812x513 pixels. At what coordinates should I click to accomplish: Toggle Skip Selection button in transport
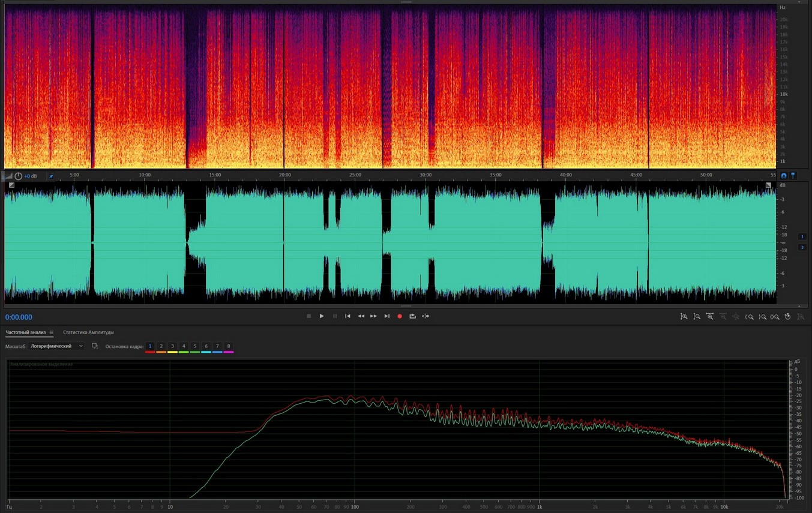tap(426, 316)
